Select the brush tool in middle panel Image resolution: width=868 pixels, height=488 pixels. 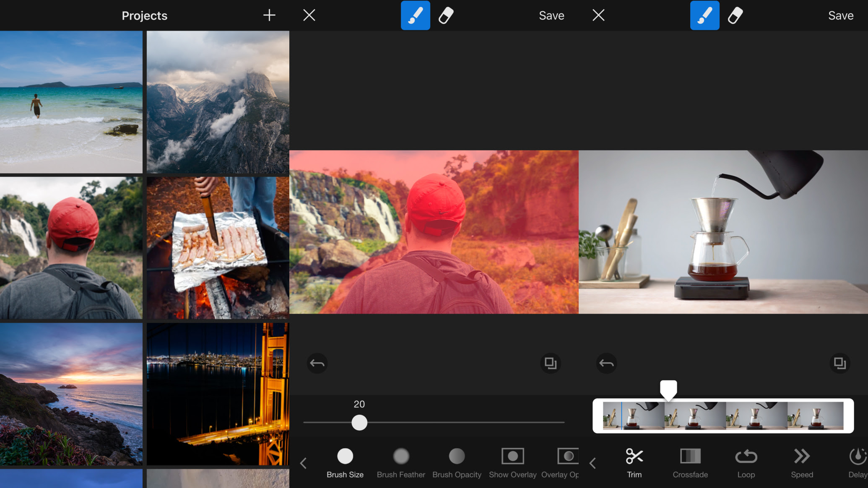click(x=415, y=16)
